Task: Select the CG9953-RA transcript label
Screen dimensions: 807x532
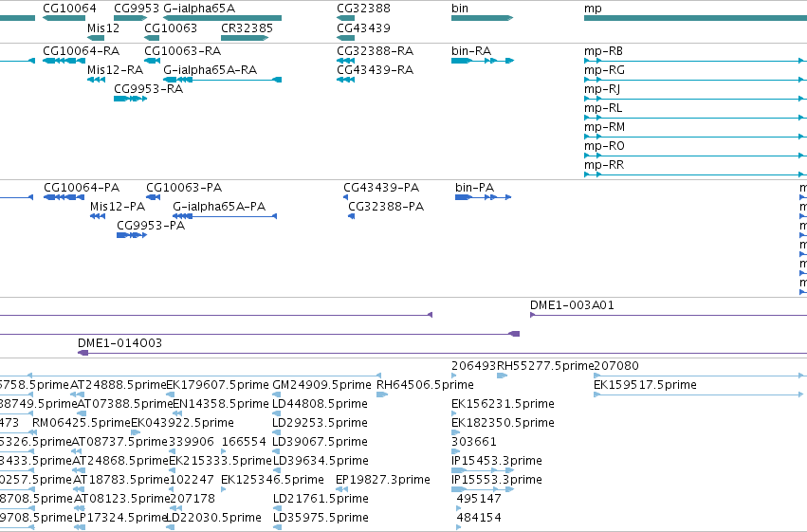Action: [148, 88]
